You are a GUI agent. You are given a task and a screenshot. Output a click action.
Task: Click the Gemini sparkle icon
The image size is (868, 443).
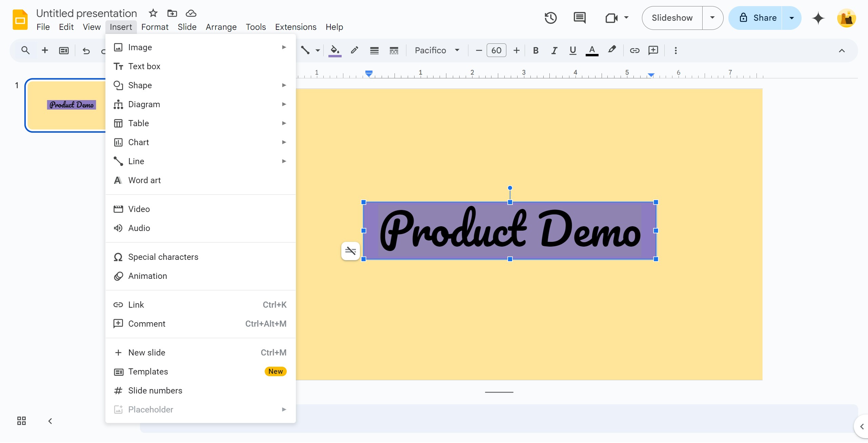coord(818,18)
